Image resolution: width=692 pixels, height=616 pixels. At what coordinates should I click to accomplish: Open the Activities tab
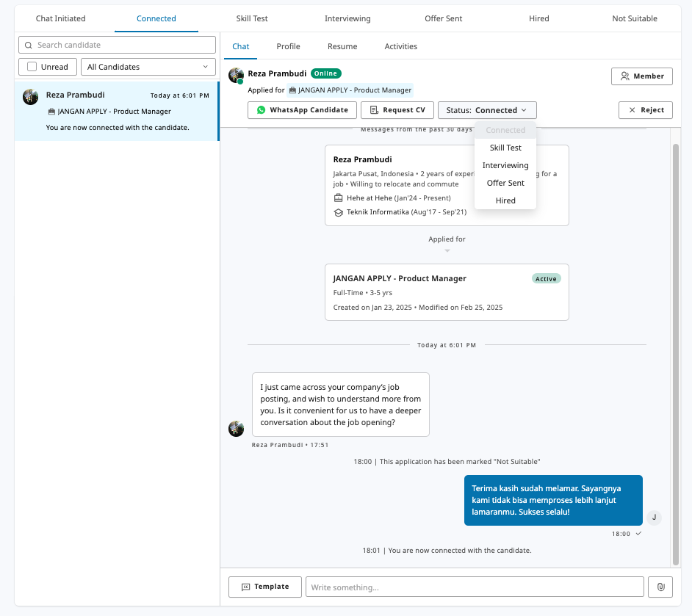400,46
